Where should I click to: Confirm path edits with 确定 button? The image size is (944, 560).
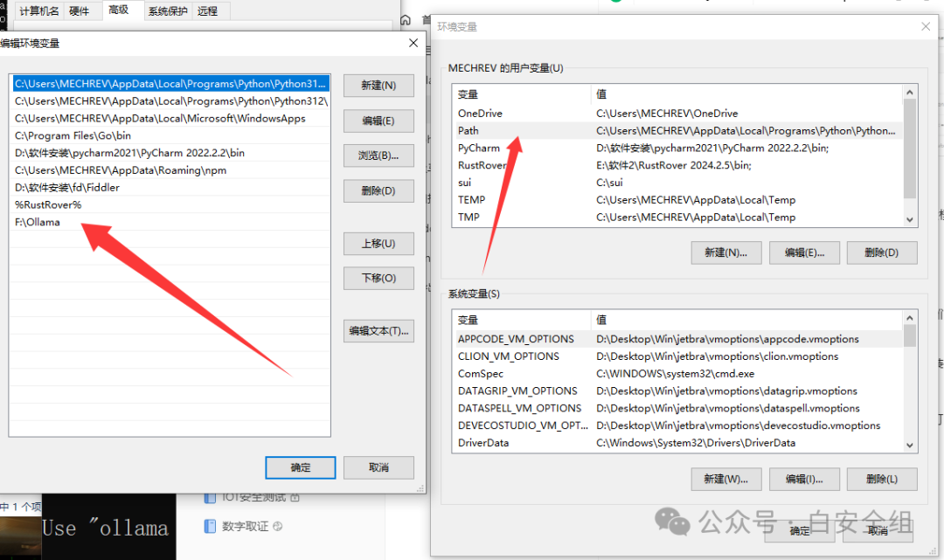[300, 467]
